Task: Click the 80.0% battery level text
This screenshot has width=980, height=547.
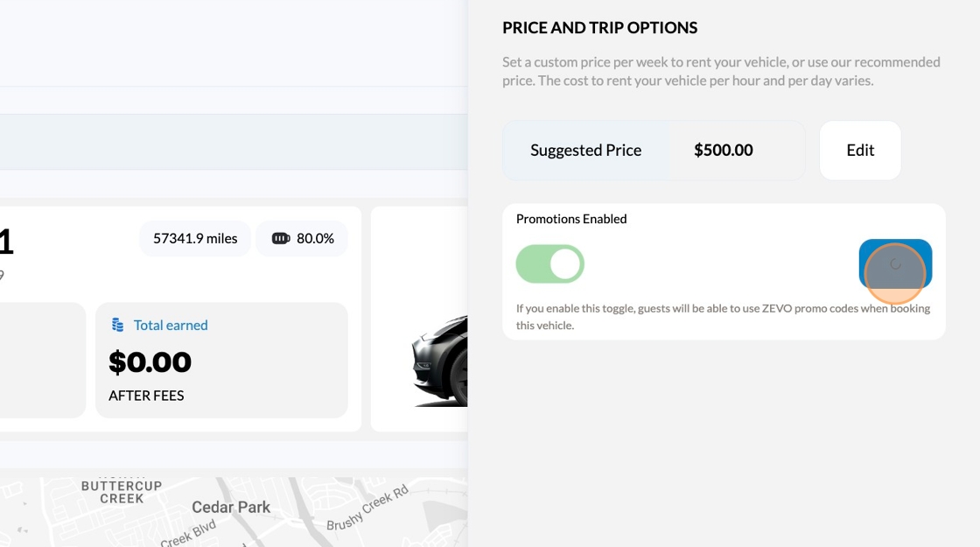Action: 315,238
